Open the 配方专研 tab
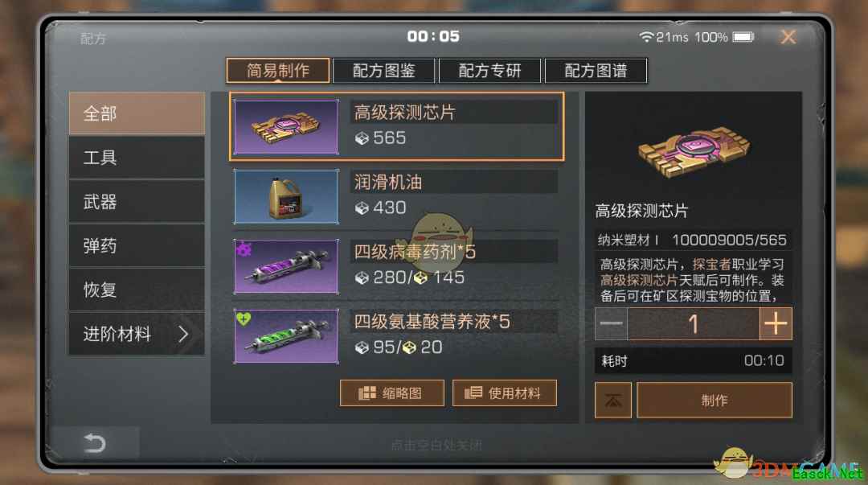 (489, 71)
